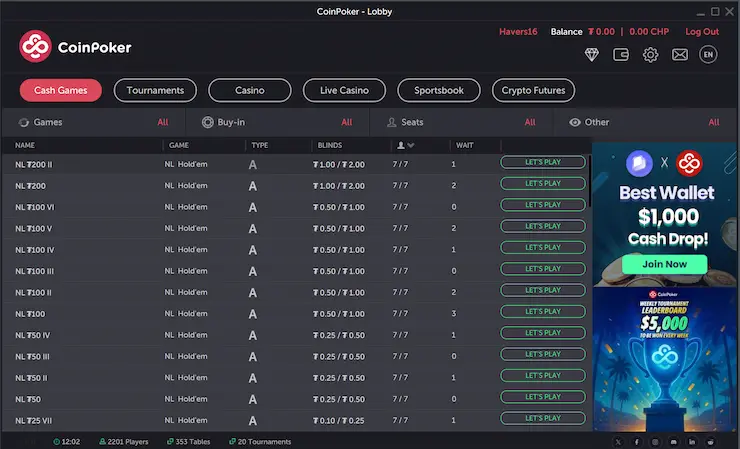740x449 pixels.
Task: Switch to the Casino tab
Action: pos(250,90)
